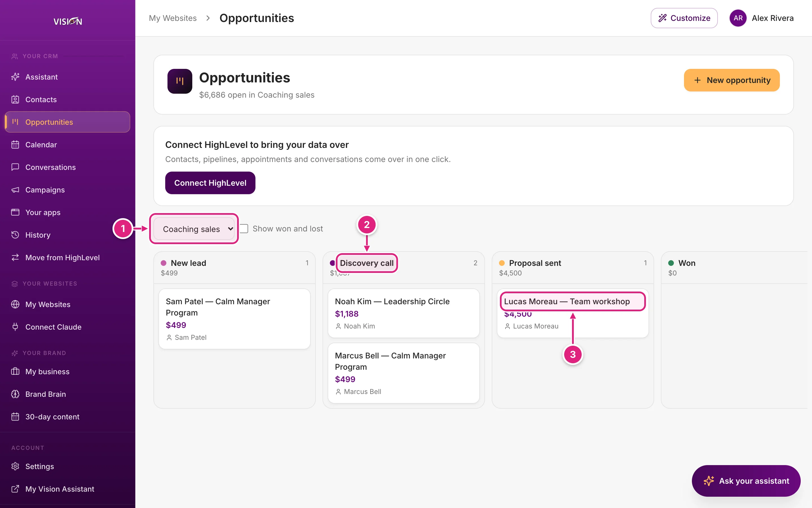Click the My Websites breadcrumb link
Viewport: 812px width, 508px height.
click(173, 18)
